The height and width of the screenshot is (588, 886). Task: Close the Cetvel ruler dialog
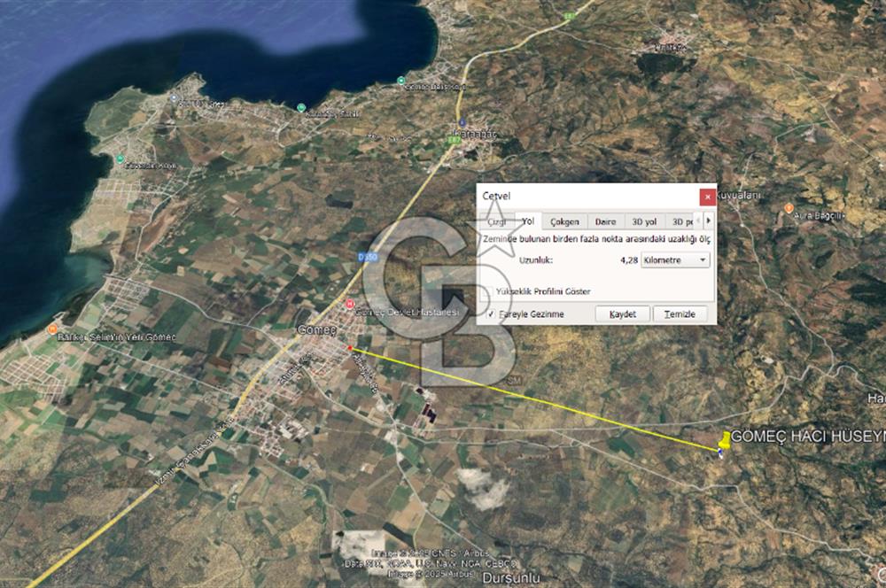click(707, 197)
